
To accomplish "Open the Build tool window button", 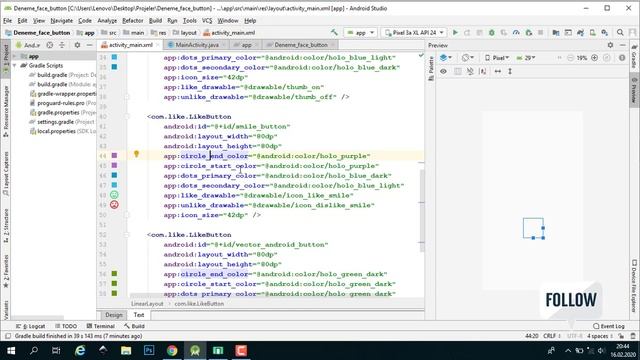I will (x=135, y=326).
